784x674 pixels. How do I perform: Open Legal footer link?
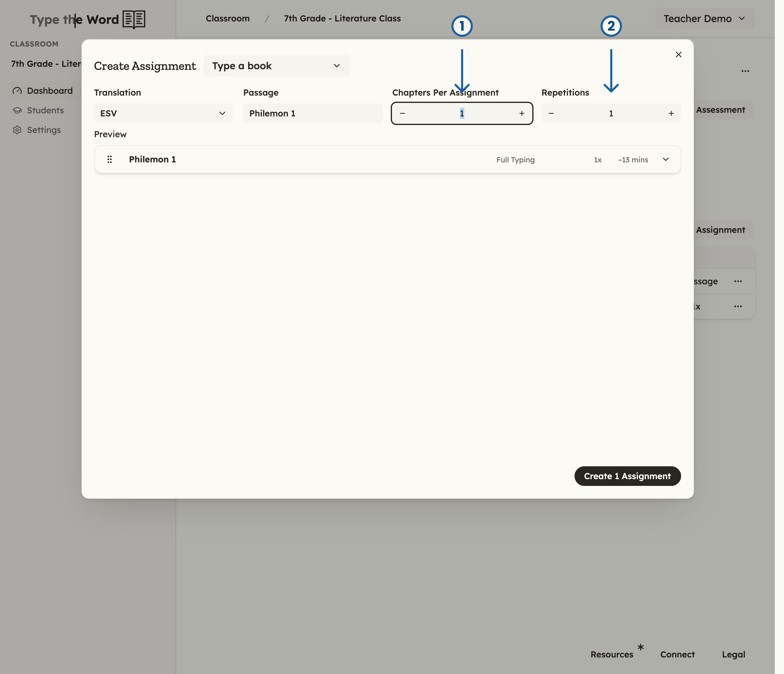click(x=733, y=654)
